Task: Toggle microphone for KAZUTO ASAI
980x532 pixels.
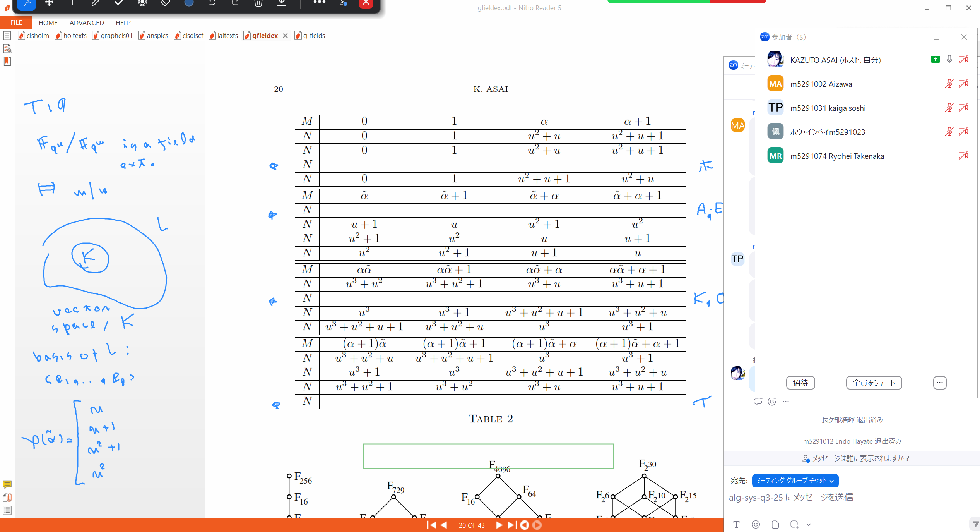Action: tap(949, 60)
